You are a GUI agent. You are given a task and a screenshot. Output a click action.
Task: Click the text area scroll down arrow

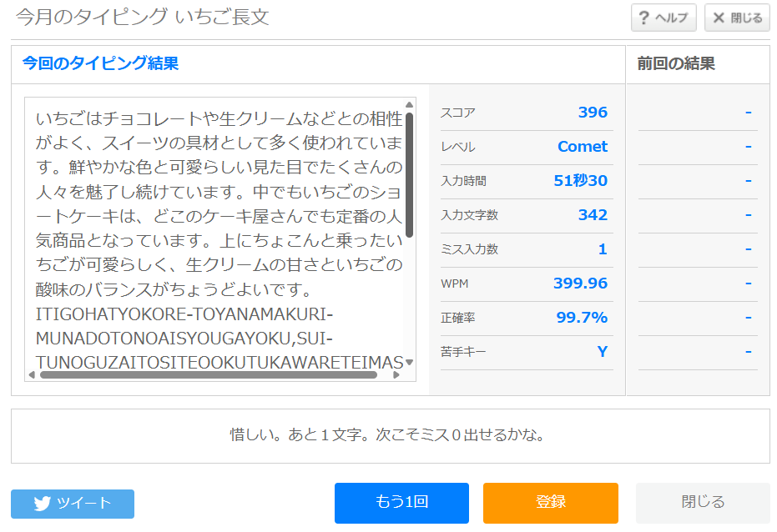tap(409, 362)
